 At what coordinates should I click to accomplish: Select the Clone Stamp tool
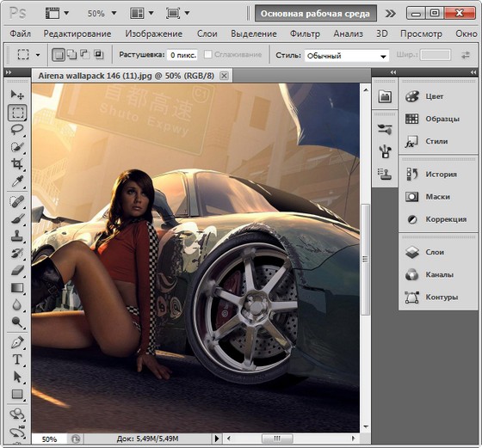(17, 236)
